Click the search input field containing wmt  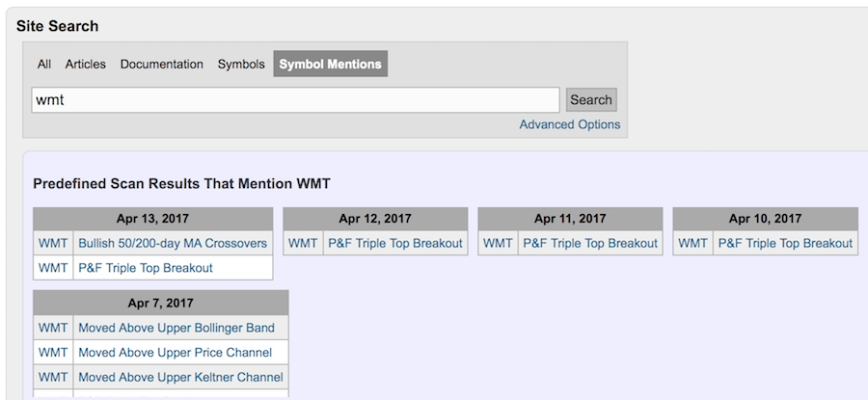click(294, 100)
